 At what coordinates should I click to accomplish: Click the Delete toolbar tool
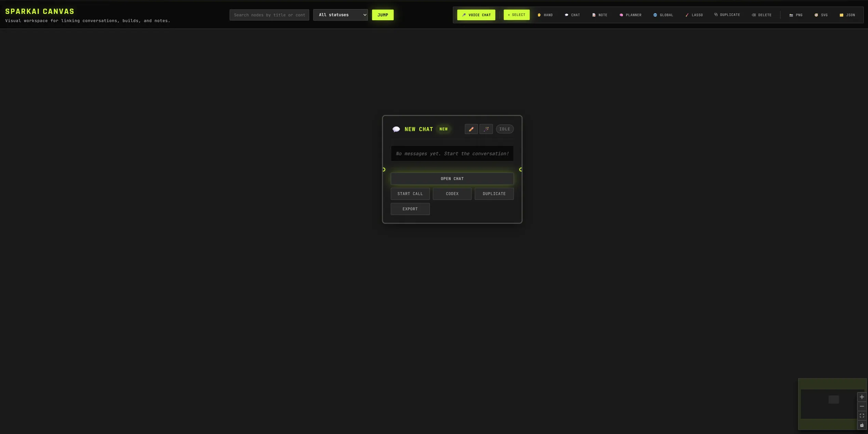(761, 15)
